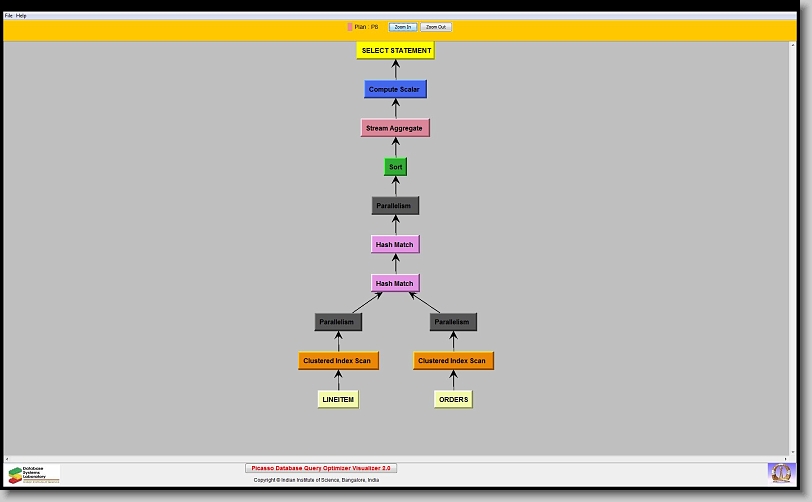Select the yellow SELECT STATEMENT node
The image size is (812, 502).
click(396, 50)
